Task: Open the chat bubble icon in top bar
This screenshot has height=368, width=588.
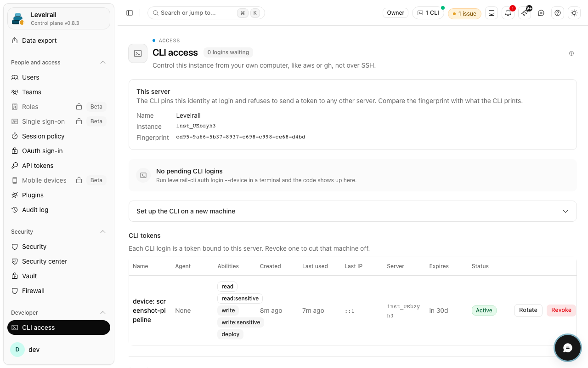Action: click(541, 13)
